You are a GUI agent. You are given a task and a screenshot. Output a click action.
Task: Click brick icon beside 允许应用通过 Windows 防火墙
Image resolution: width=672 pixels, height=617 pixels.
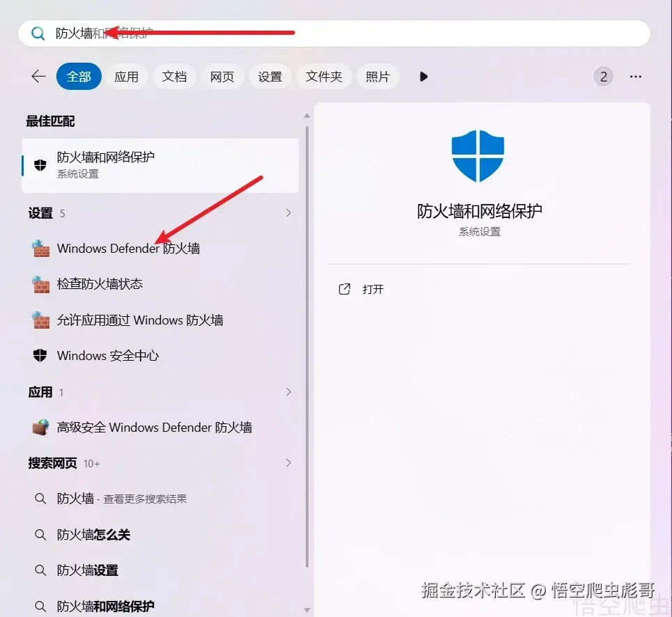coord(40,320)
